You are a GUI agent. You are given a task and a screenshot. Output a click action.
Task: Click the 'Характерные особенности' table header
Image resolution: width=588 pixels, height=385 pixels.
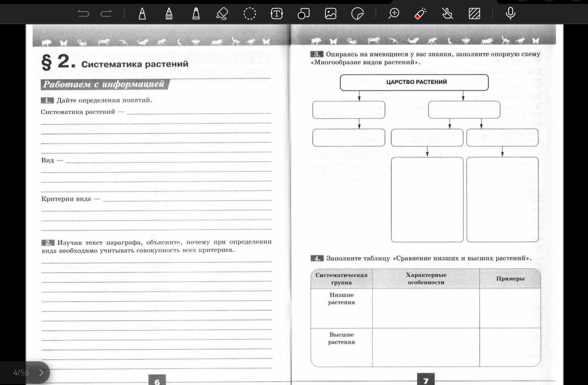[x=426, y=279]
